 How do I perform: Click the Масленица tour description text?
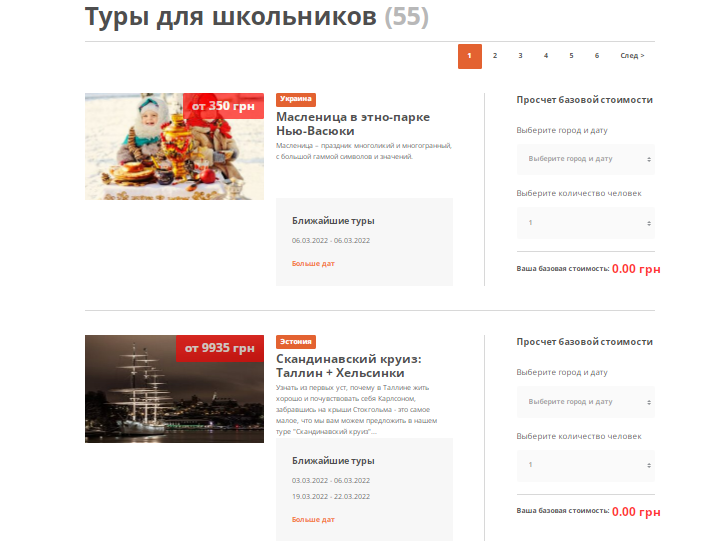(364, 151)
